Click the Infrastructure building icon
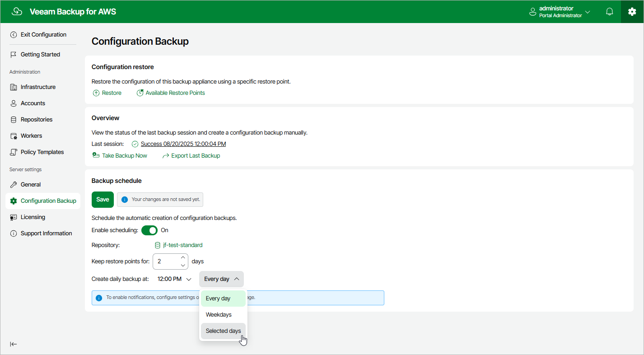 pyautogui.click(x=14, y=87)
